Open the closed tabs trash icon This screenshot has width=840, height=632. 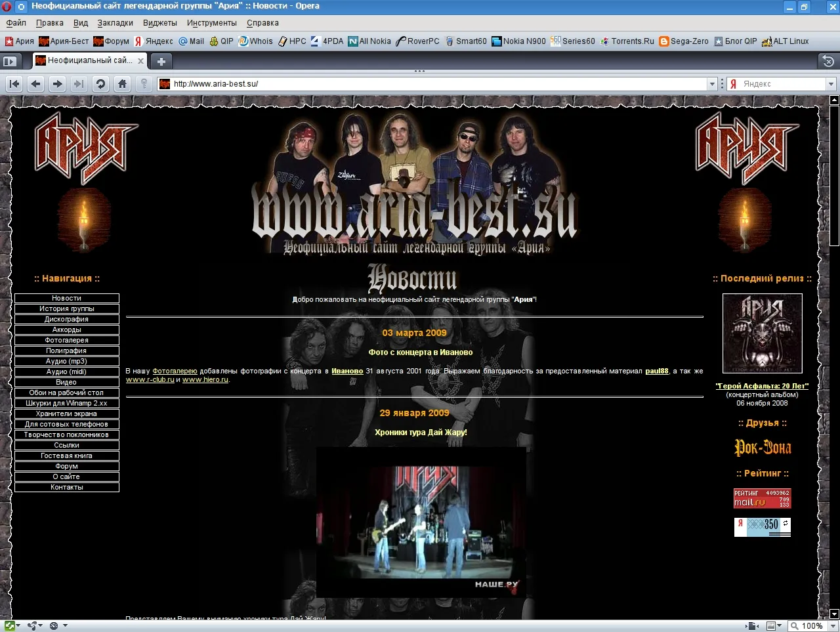[x=828, y=61]
